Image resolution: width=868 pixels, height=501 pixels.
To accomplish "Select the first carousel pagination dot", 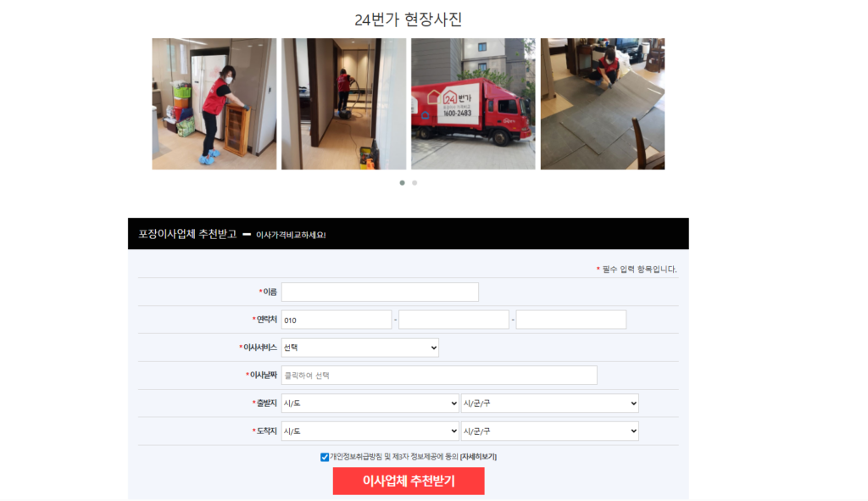I will click(403, 183).
